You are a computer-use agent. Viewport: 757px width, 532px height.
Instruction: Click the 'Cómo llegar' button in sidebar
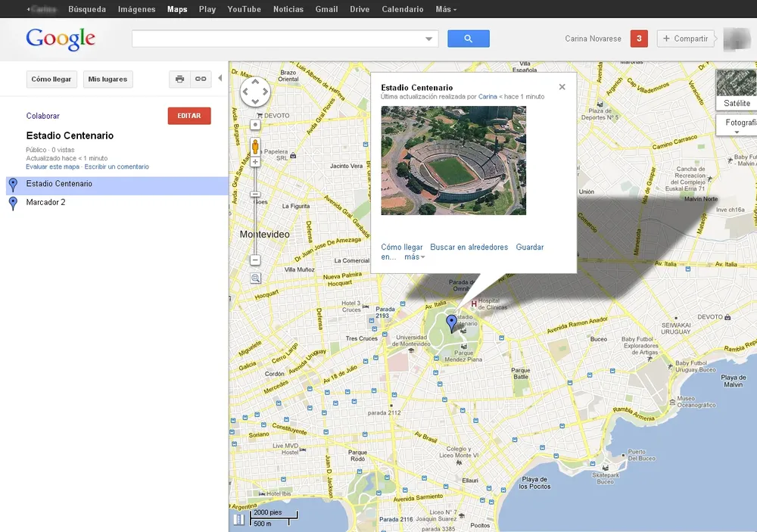click(x=51, y=79)
